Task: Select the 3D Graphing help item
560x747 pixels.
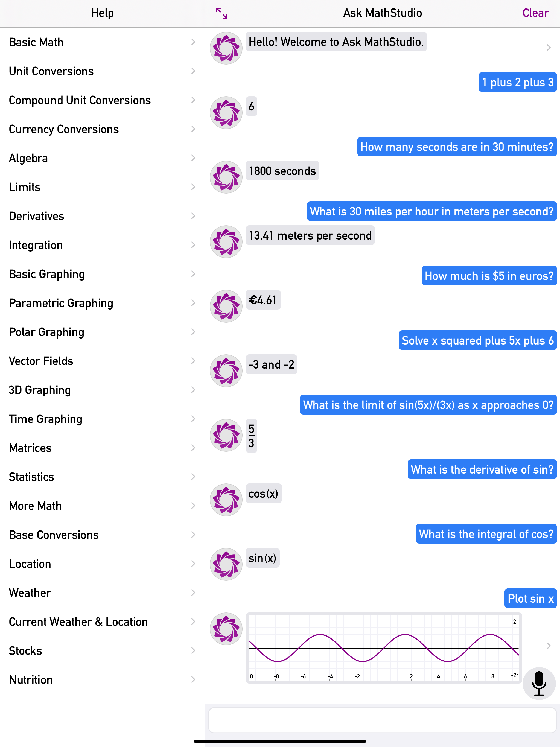Action: [101, 390]
